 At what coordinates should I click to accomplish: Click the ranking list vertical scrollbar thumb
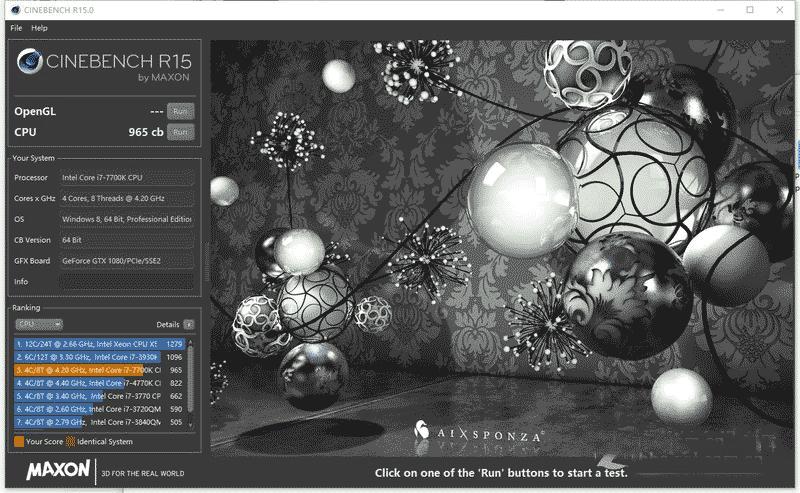(x=190, y=379)
